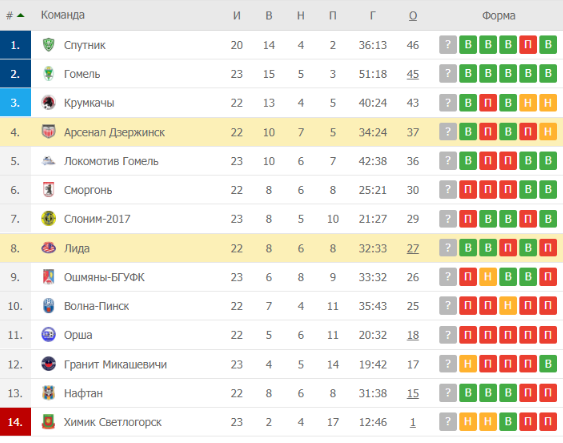Click the Химик Светлогорск crest icon
This screenshot has width=563, height=443.
click(48, 422)
